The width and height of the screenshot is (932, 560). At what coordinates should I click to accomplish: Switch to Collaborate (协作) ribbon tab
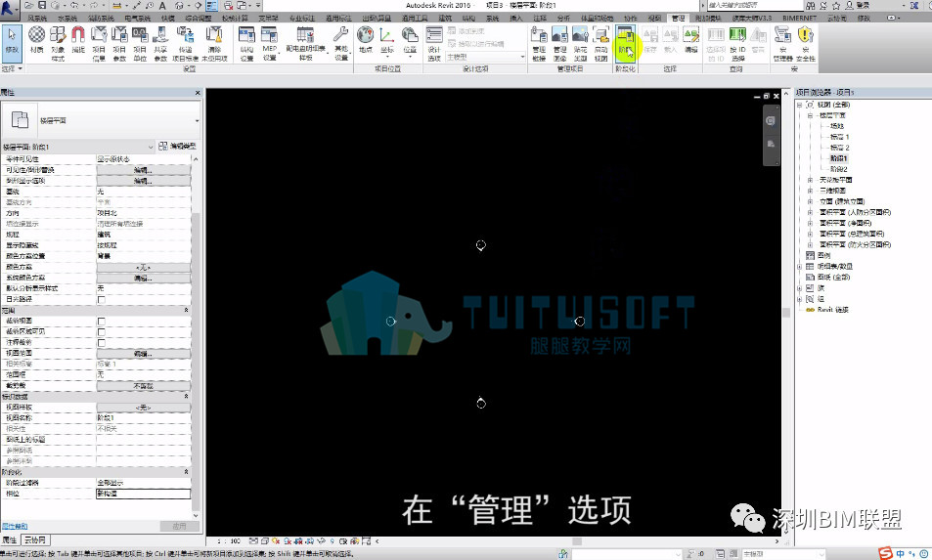tap(631, 19)
